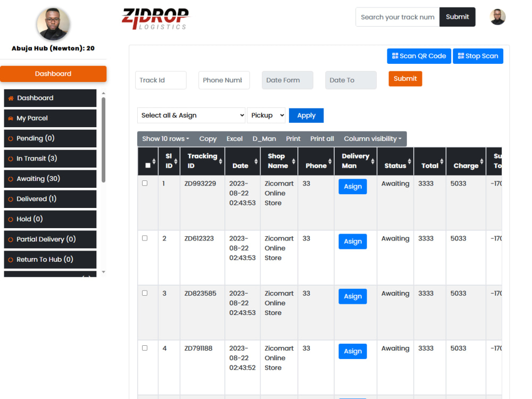Click Asign for parcel ZD791188

click(353, 352)
